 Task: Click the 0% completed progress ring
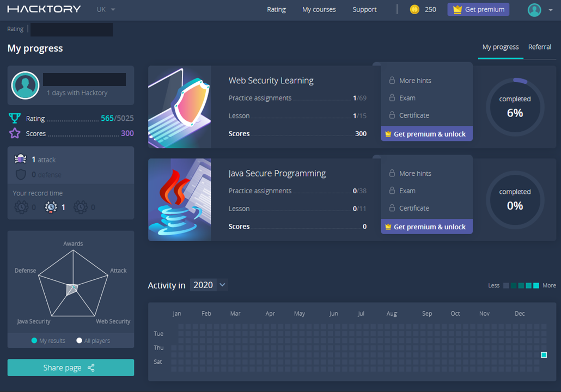pyautogui.click(x=515, y=200)
